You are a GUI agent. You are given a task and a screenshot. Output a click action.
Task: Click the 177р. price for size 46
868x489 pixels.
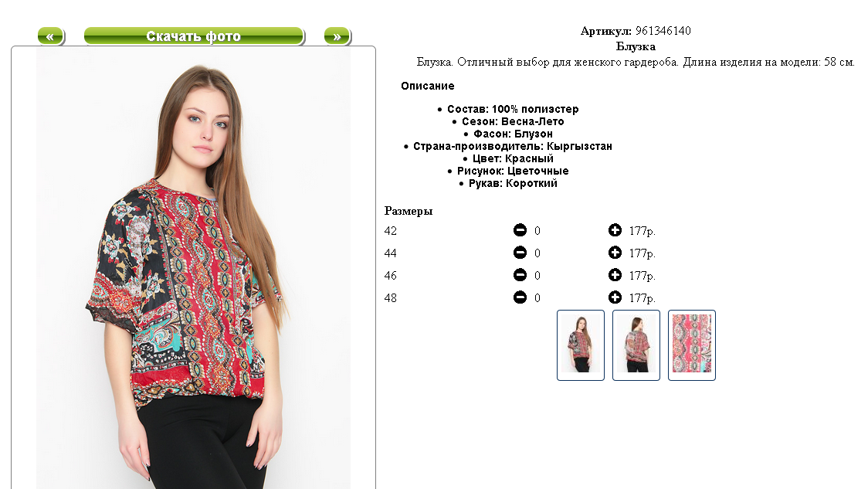tap(643, 276)
